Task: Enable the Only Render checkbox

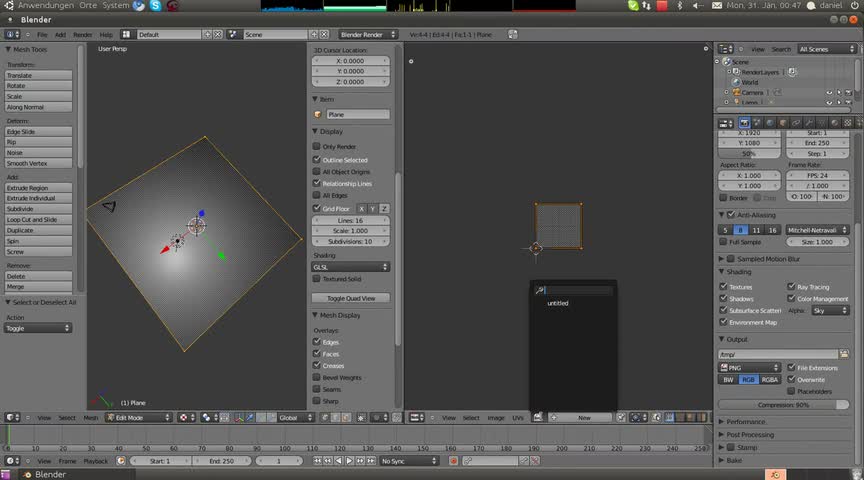Action: click(317, 147)
